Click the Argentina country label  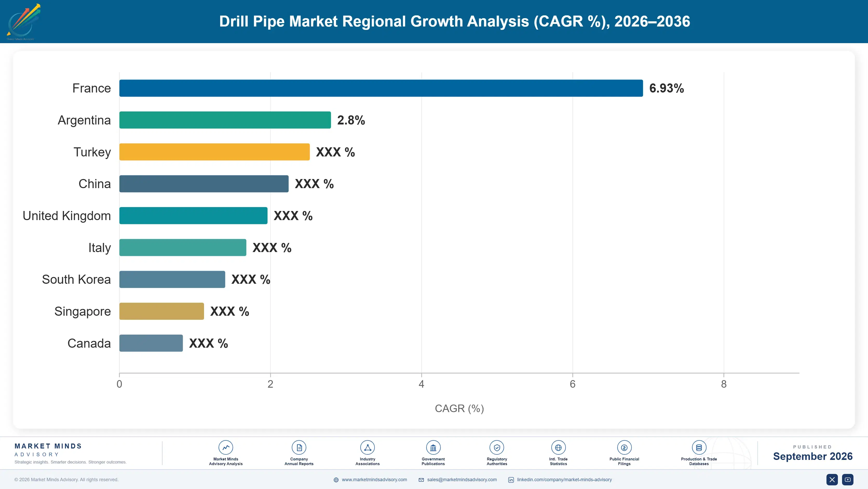point(84,120)
